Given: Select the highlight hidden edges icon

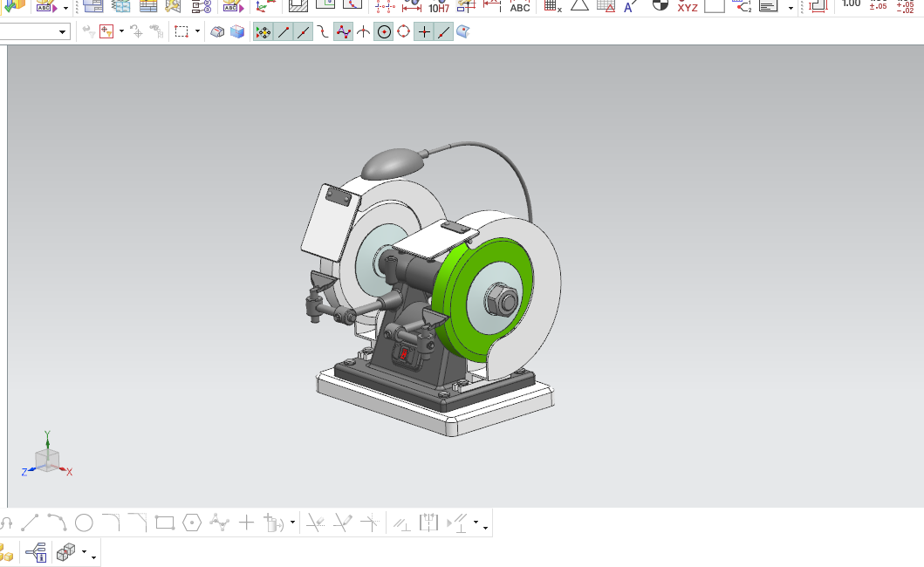Looking at the screenshot, I should coord(217,31).
